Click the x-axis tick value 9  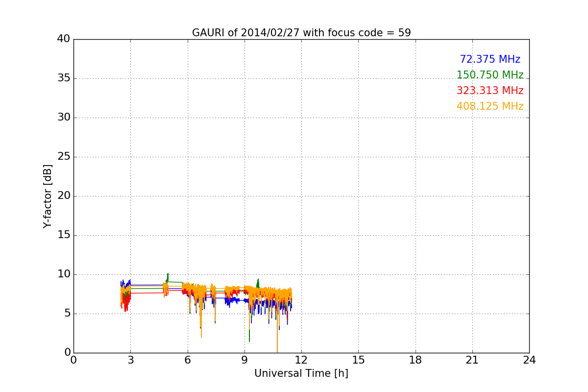(245, 360)
